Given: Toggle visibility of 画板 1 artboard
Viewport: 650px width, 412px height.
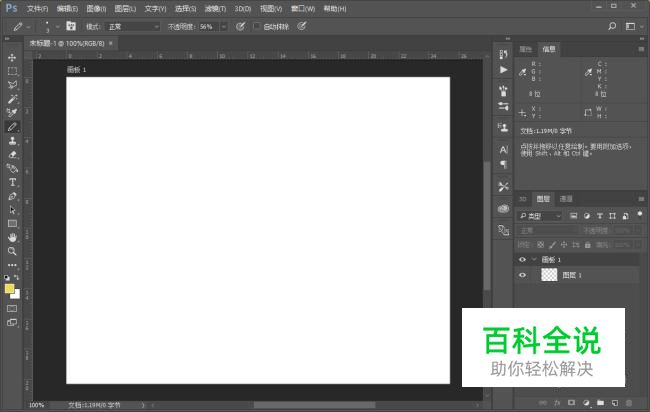Looking at the screenshot, I should point(522,259).
